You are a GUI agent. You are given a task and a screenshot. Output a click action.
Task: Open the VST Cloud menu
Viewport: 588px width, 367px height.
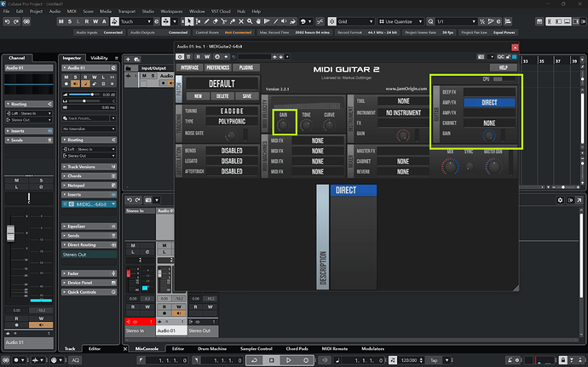pos(221,11)
